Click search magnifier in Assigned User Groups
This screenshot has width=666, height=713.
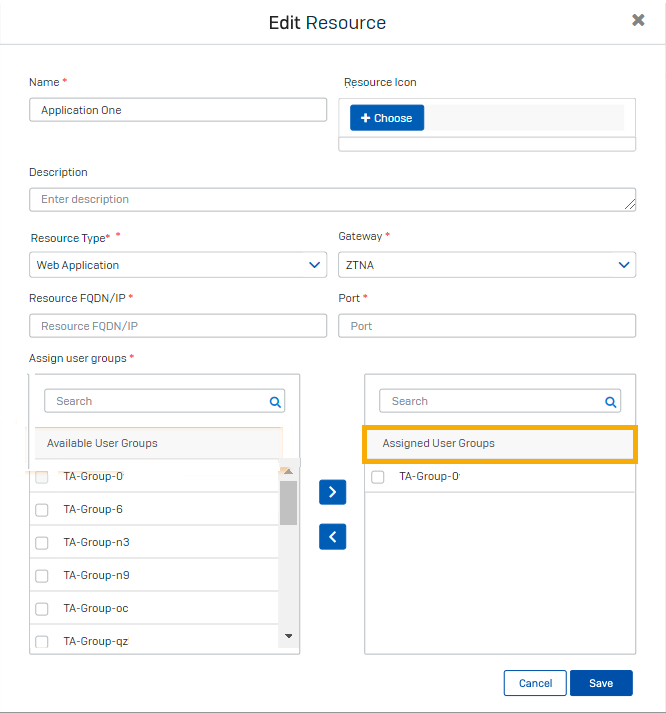coord(610,402)
